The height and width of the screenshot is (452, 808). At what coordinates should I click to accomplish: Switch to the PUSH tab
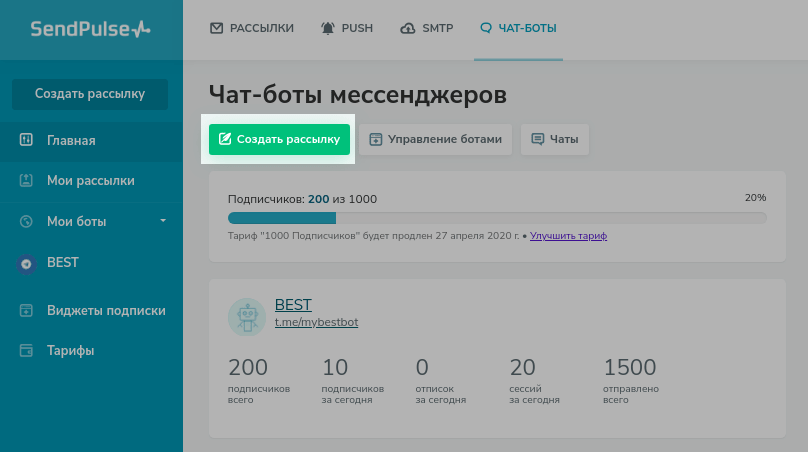click(347, 28)
